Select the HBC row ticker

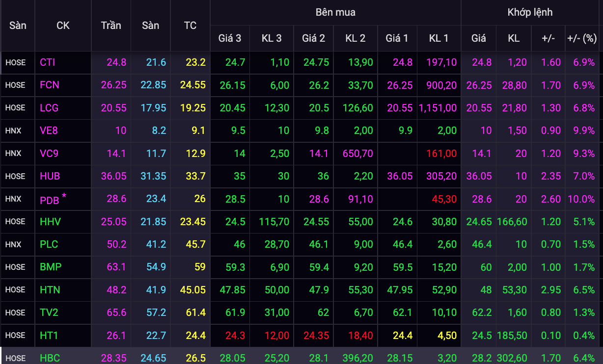point(50,358)
